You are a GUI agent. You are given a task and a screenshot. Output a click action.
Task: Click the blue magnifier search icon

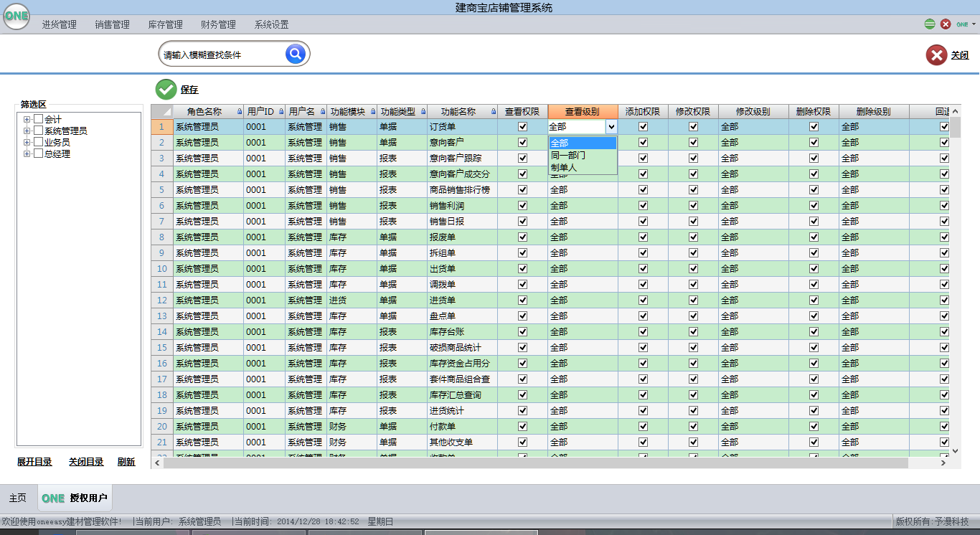coord(296,54)
